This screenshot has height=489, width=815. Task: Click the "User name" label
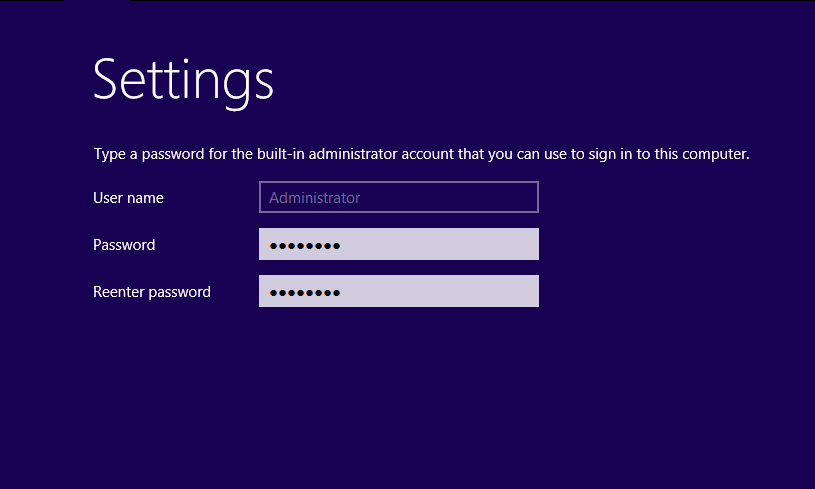(x=128, y=198)
